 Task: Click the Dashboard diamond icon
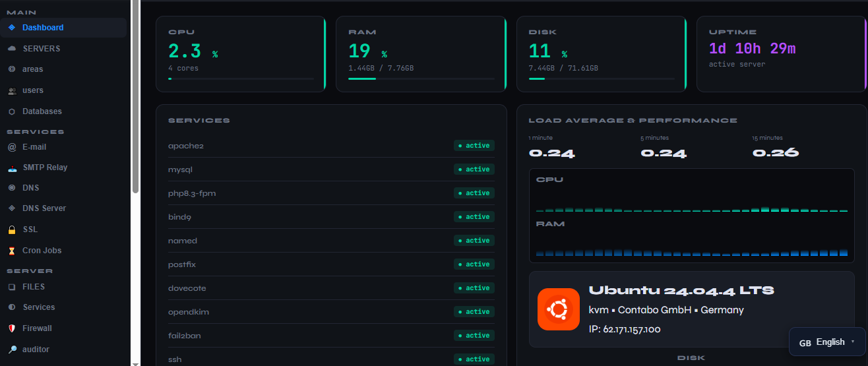[x=12, y=28]
